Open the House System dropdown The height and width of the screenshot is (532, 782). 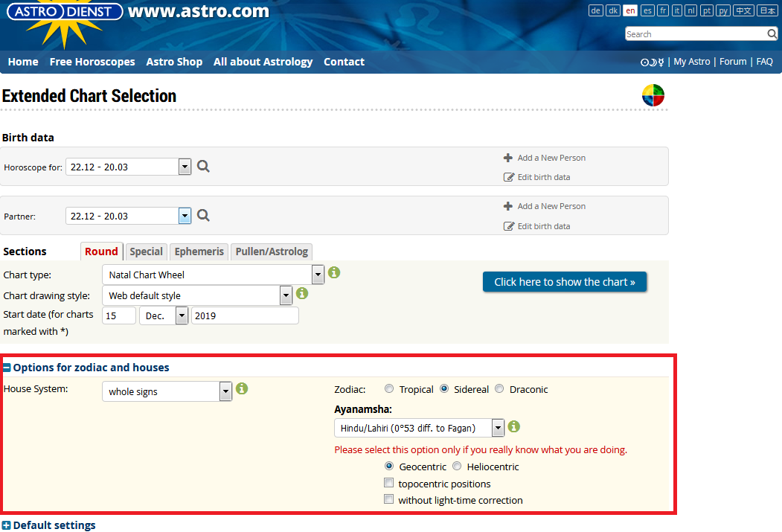(x=167, y=391)
